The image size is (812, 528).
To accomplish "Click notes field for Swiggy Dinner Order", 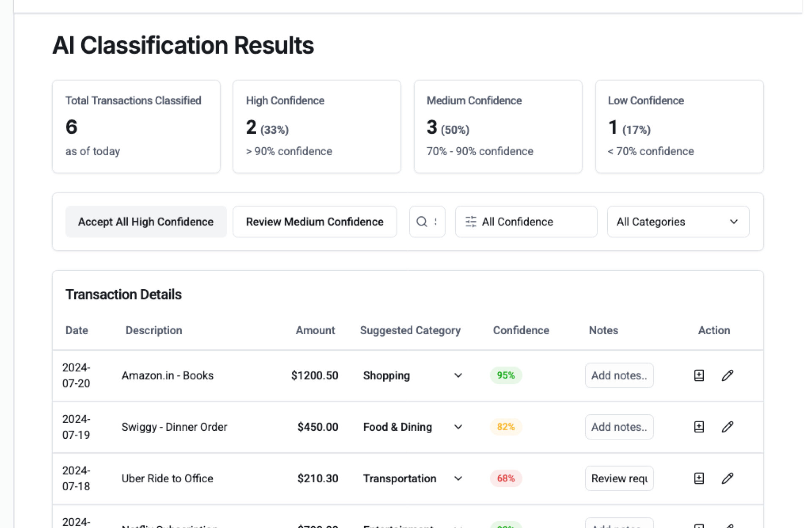I will click(x=619, y=427).
